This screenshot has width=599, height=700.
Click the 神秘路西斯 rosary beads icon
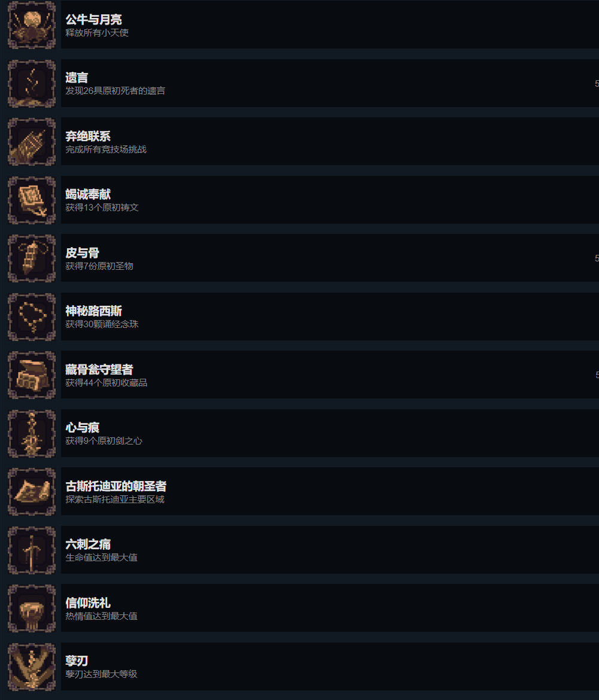[32, 317]
